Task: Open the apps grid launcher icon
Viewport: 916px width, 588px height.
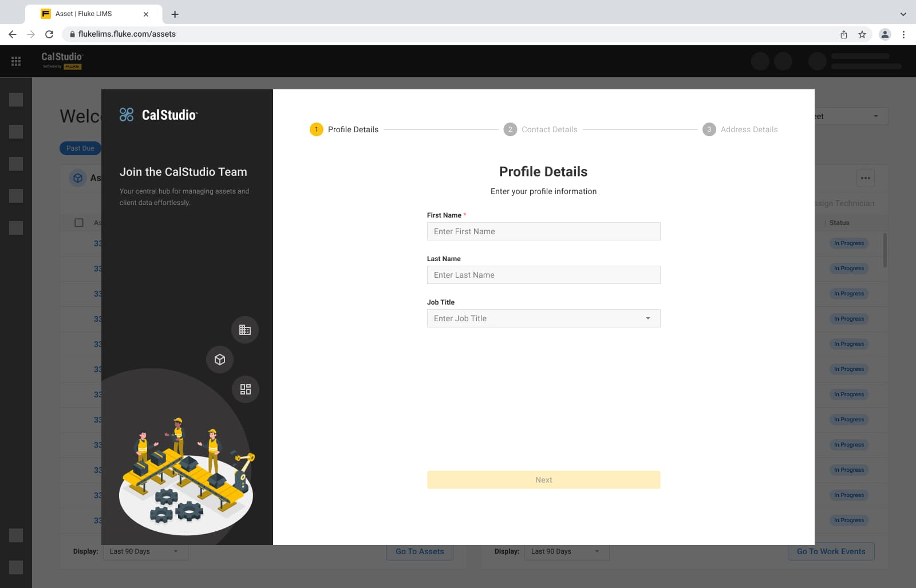Action: click(16, 61)
